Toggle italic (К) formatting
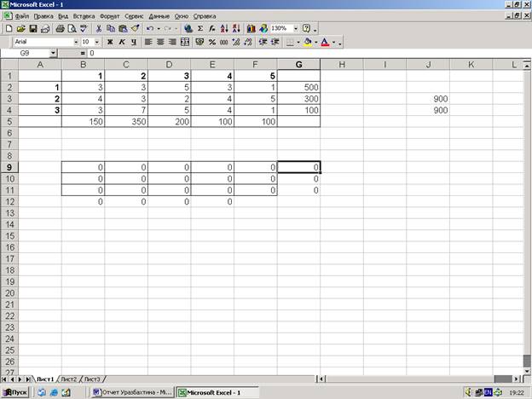This screenshot has height=399, width=532. [x=122, y=42]
